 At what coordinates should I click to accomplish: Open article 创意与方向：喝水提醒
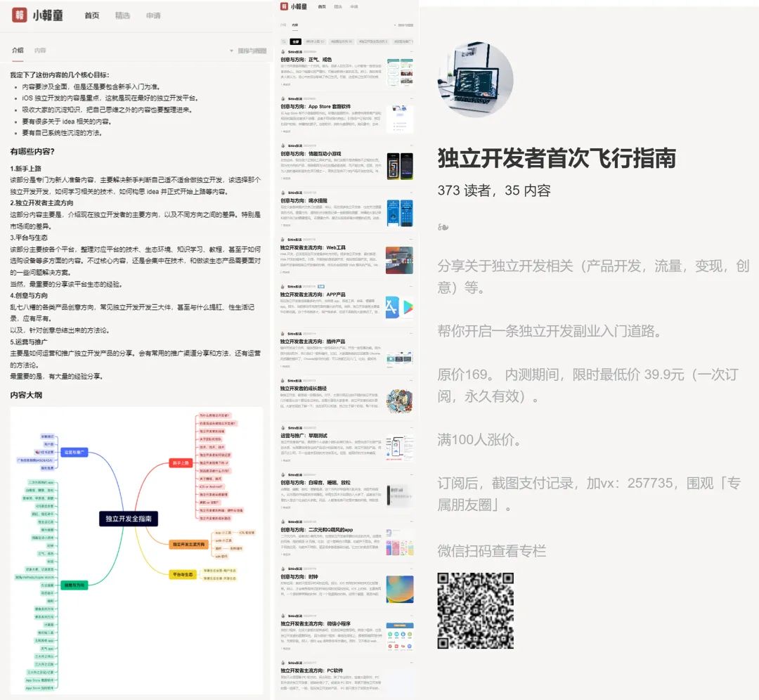tap(304, 200)
